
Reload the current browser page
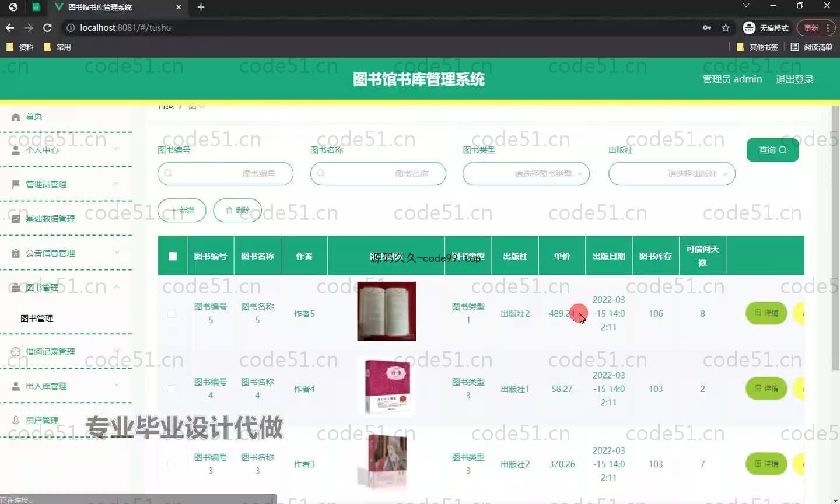(48, 27)
